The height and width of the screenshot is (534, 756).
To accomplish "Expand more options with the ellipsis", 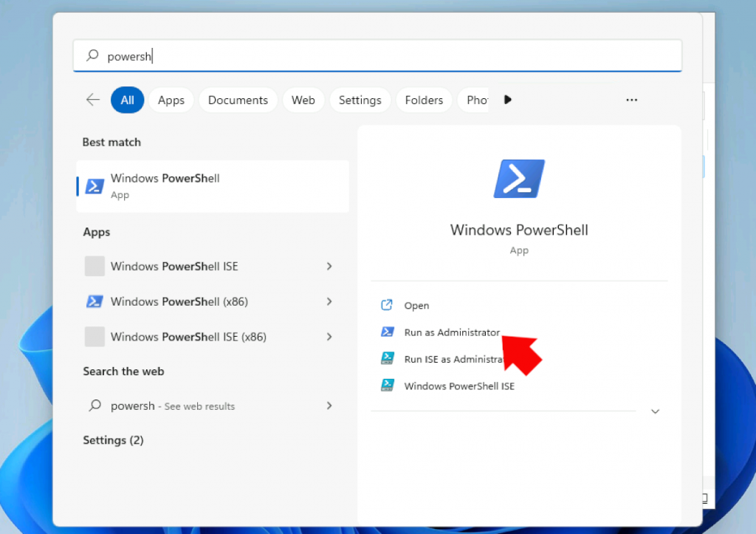I will 631,100.
